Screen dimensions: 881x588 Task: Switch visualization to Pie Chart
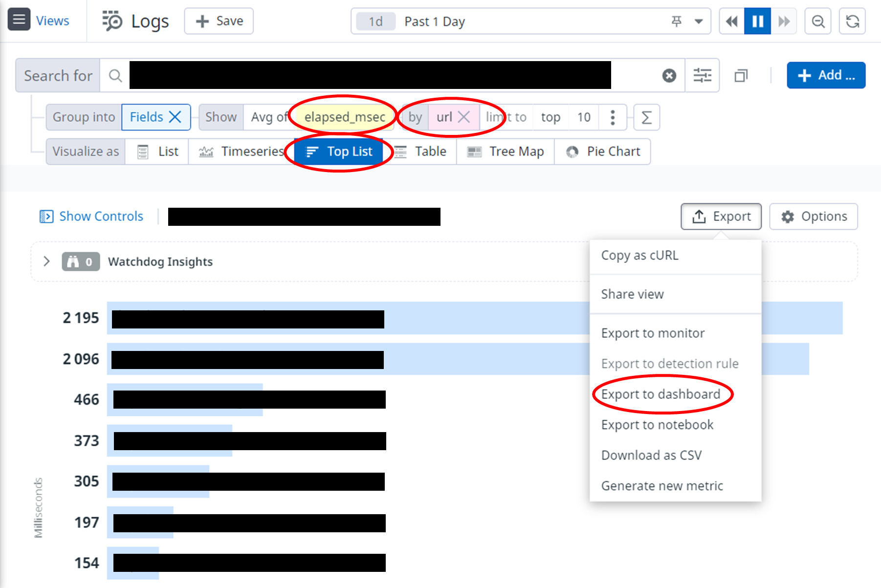click(x=602, y=152)
